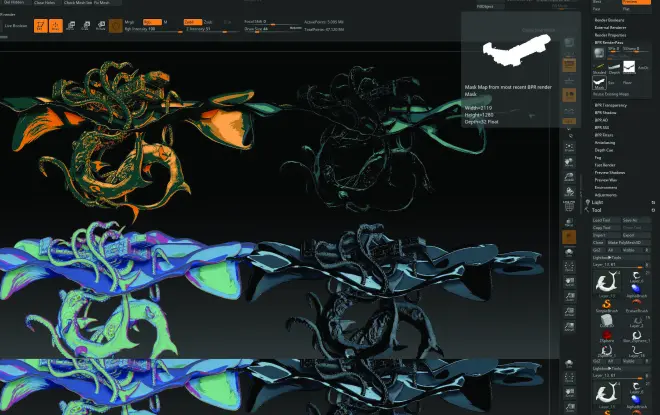
Task: Click the Shaded render pass thumbnail
Action: pyautogui.click(x=600, y=65)
